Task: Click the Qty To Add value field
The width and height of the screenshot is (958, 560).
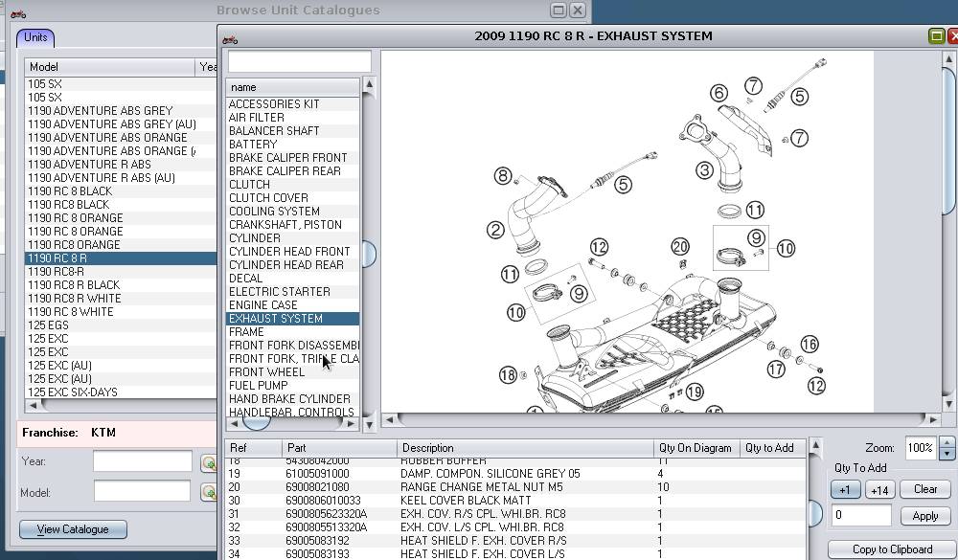Action: tap(864, 514)
